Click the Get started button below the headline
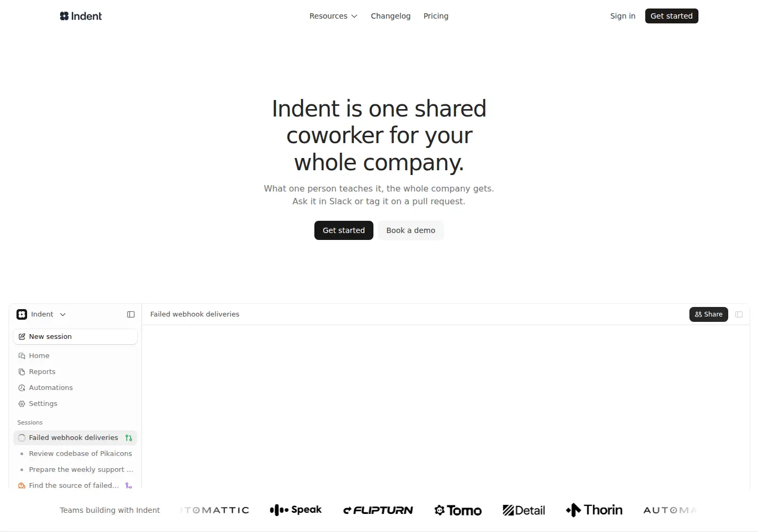This screenshot has height=532, width=766. tap(344, 230)
